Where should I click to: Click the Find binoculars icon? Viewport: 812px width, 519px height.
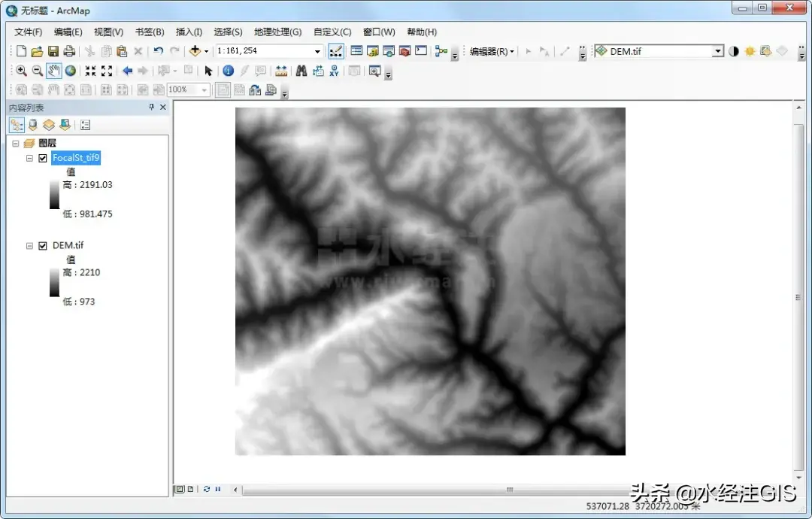coord(301,71)
